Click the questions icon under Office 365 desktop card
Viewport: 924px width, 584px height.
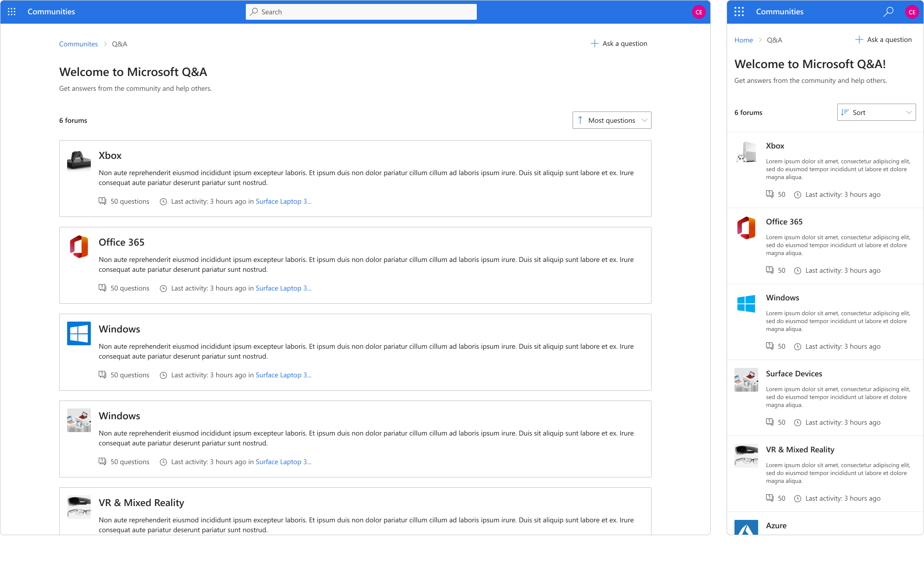coord(103,288)
